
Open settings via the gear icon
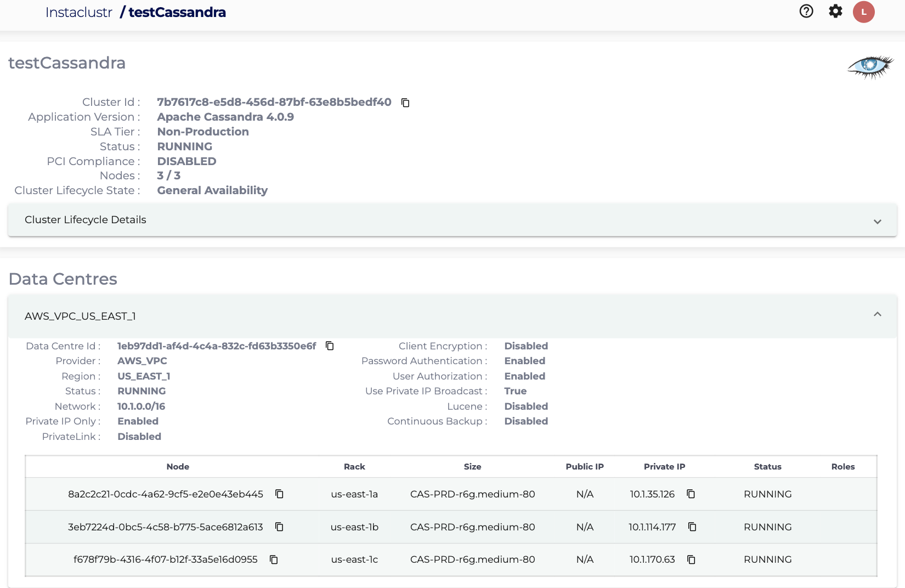pyautogui.click(x=835, y=12)
